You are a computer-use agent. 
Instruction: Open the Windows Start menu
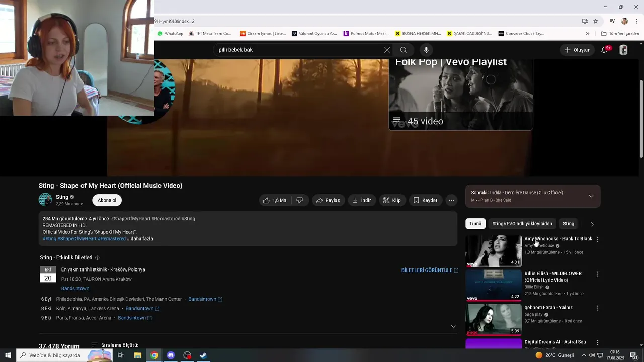(8, 355)
